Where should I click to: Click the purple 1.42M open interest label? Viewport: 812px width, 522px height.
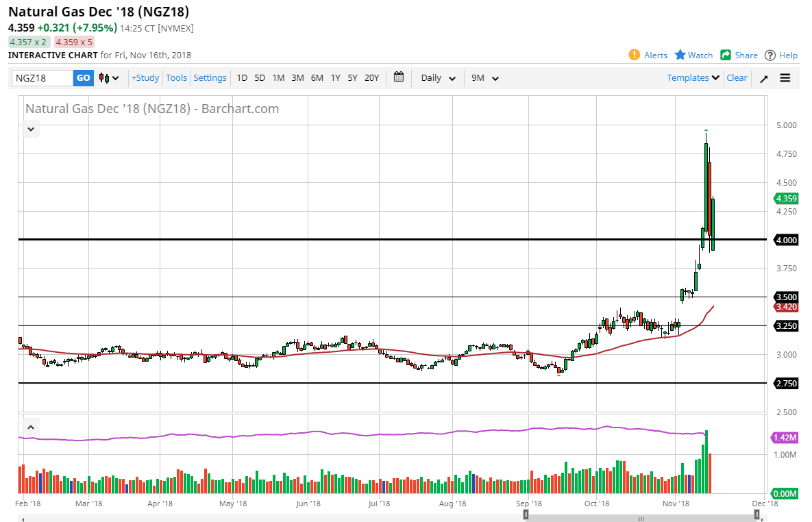pyautogui.click(x=785, y=438)
